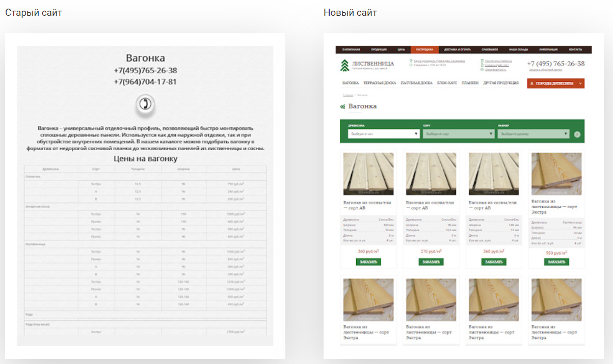
Task: Click the Новый сайт caption
Action: [x=350, y=12]
